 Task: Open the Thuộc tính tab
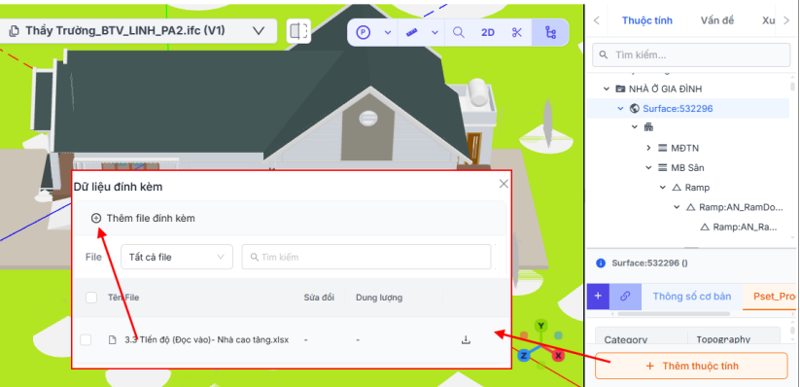[647, 20]
